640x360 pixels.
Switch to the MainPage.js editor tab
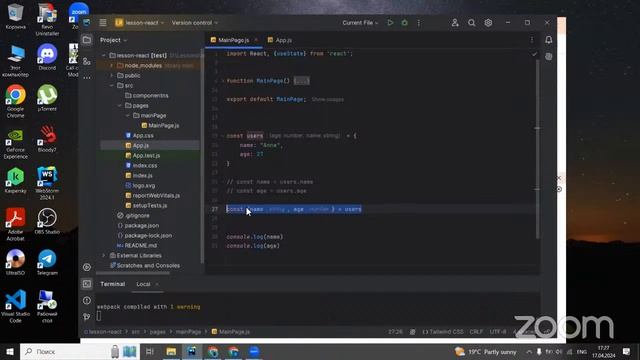click(x=233, y=40)
